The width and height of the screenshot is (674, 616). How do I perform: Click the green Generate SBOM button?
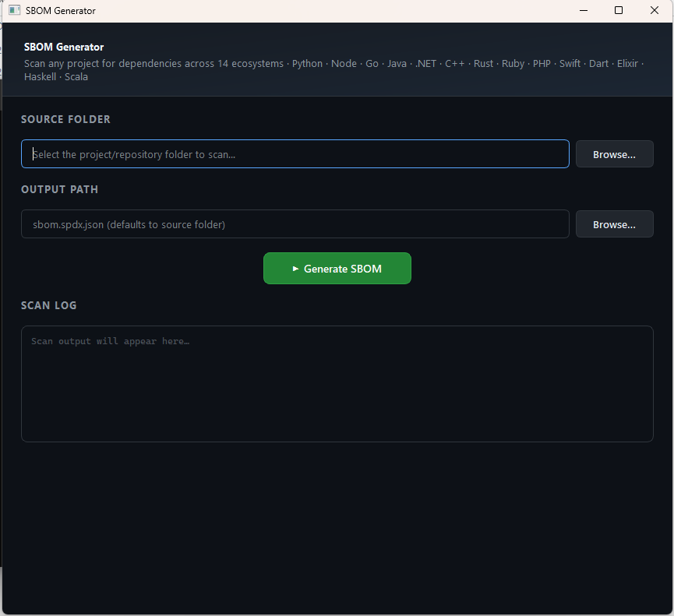(337, 269)
